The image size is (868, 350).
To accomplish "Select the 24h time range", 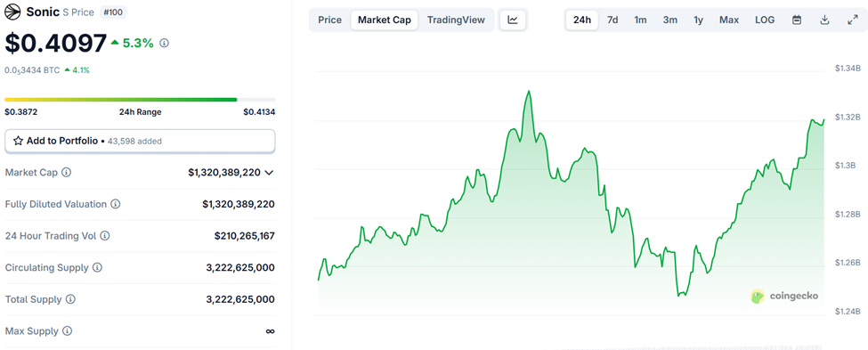I will coord(582,20).
